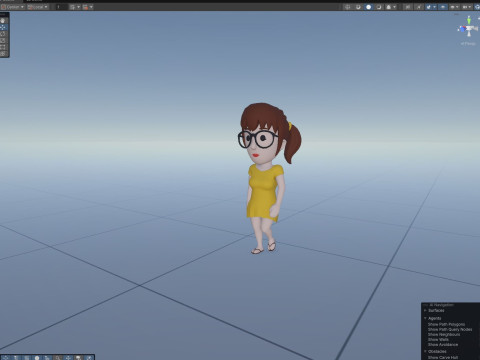Switch to unlit draw mode
Image resolution: width=480 pixels, height=360 pixels.
click(379, 7)
